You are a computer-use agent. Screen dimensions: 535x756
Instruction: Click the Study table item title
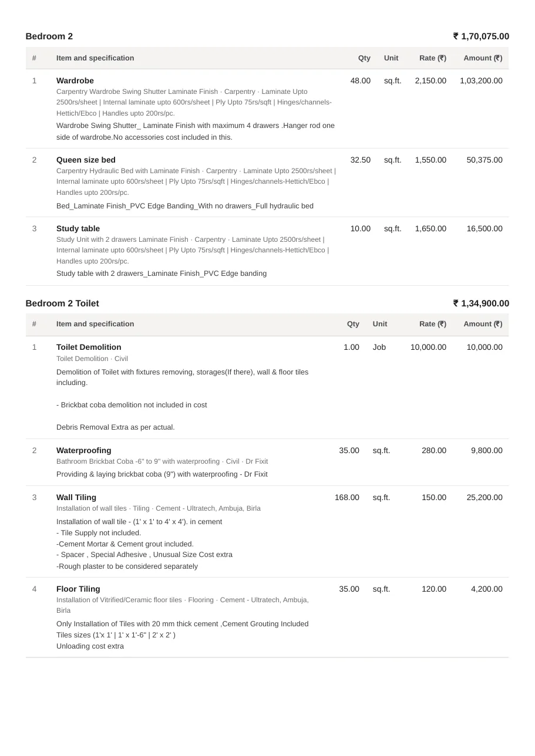click(x=78, y=228)
